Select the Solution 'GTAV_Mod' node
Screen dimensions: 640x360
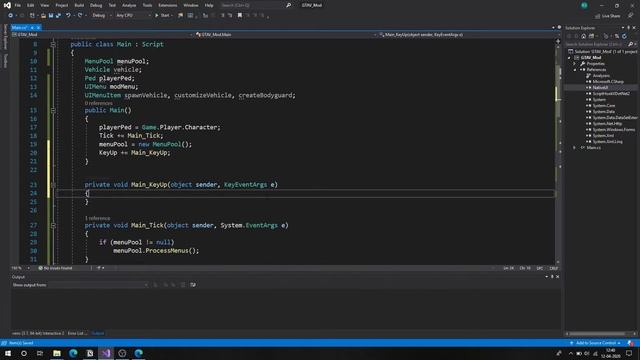pos(602,52)
